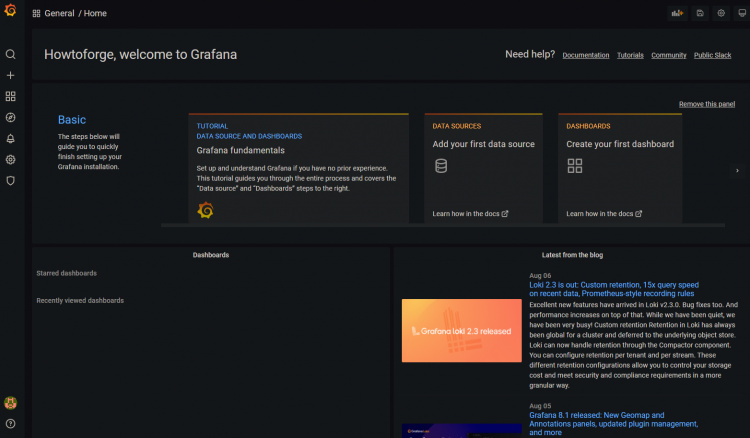Open the user avatar at sidebar bottom
Screen dimensions: 750x438
point(11,403)
